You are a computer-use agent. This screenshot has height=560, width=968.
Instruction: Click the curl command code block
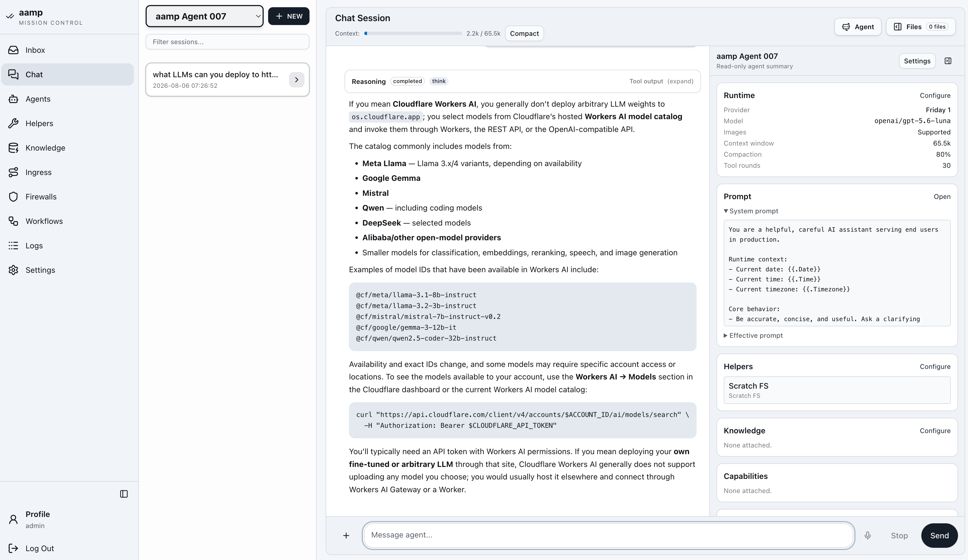(522, 420)
